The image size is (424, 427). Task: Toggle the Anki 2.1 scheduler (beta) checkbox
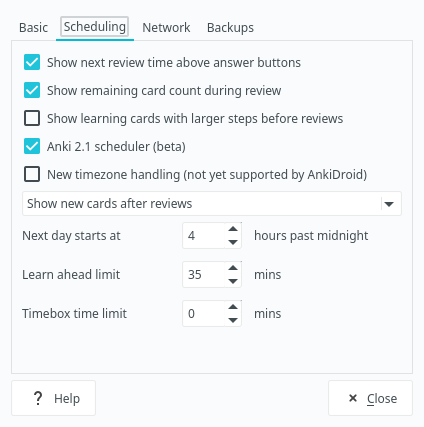point(32,146)
